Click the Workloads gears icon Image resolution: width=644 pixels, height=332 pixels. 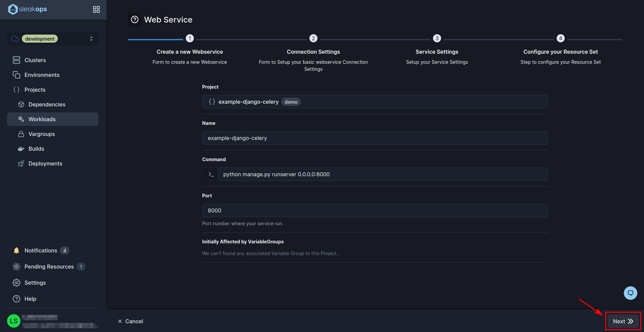[x=21, y=119]
